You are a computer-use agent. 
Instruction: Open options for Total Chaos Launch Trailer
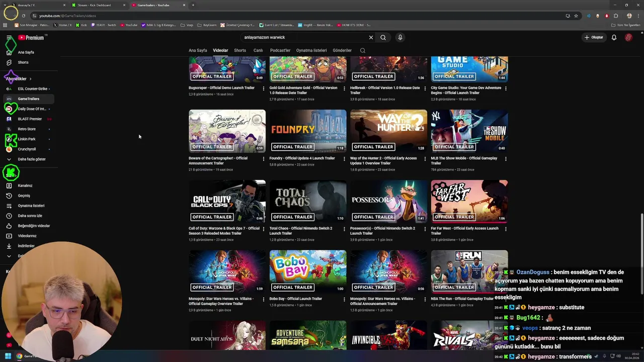(x=344, y=229)
